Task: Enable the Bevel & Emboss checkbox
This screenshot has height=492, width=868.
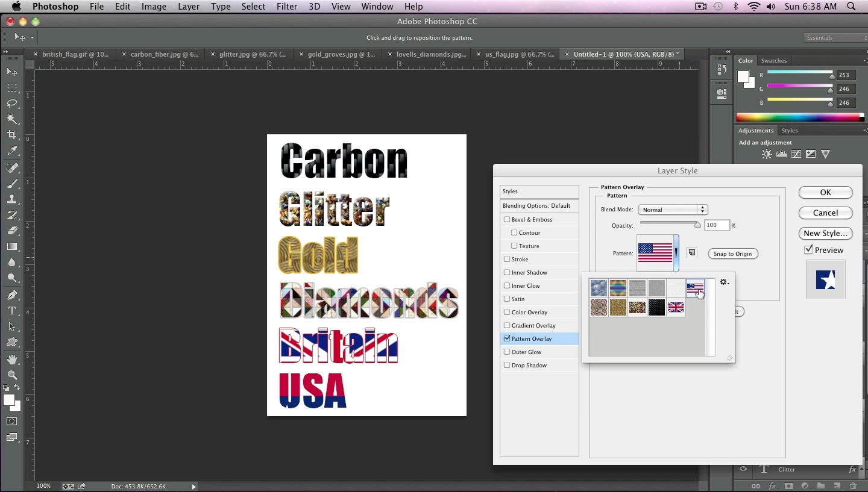Action: (507, 219)
